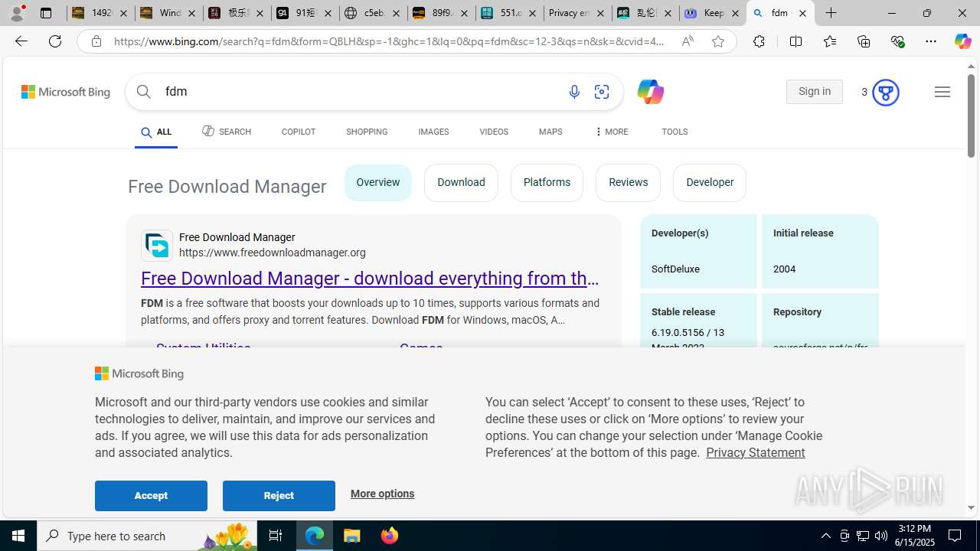Open the new tab plus button
The height and width of the screenshot is (551, 980).
click(831, 13)
